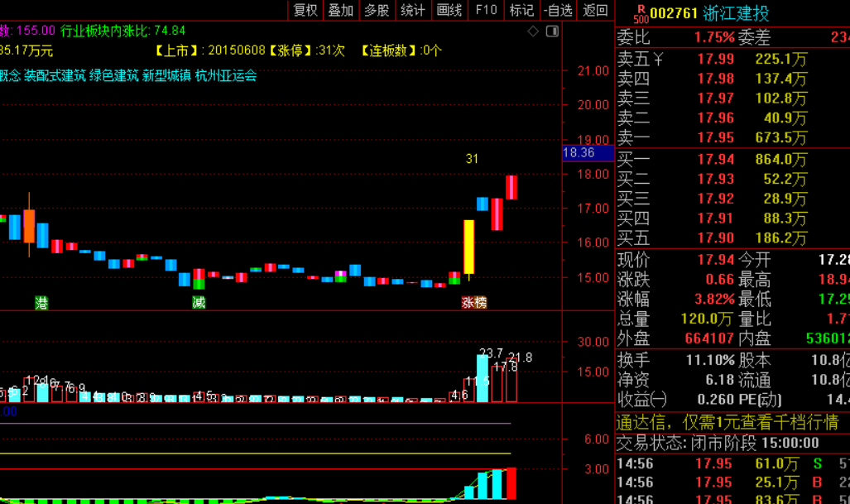Image resolution: width=850 pixels, height=504 pixels.
Task: Select the 多股 multi-stock view
Action: point(377,10)
